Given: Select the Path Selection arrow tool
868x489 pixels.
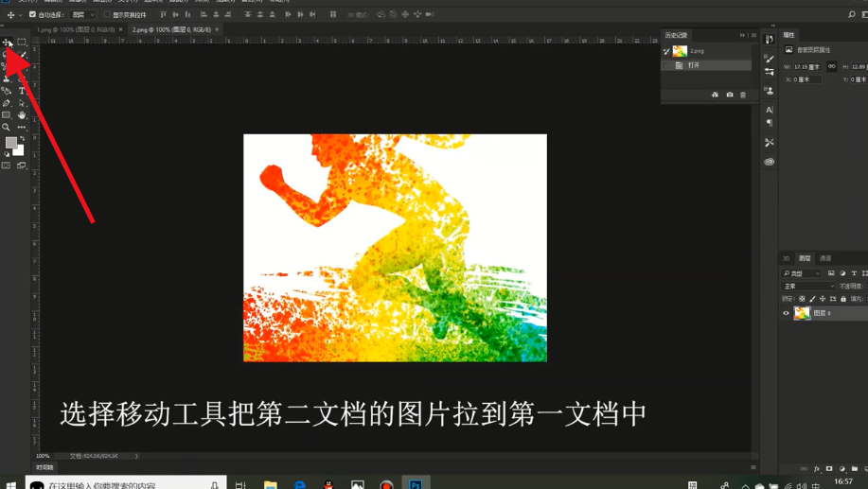Looking at the screenshot, I should pos(22,103).
